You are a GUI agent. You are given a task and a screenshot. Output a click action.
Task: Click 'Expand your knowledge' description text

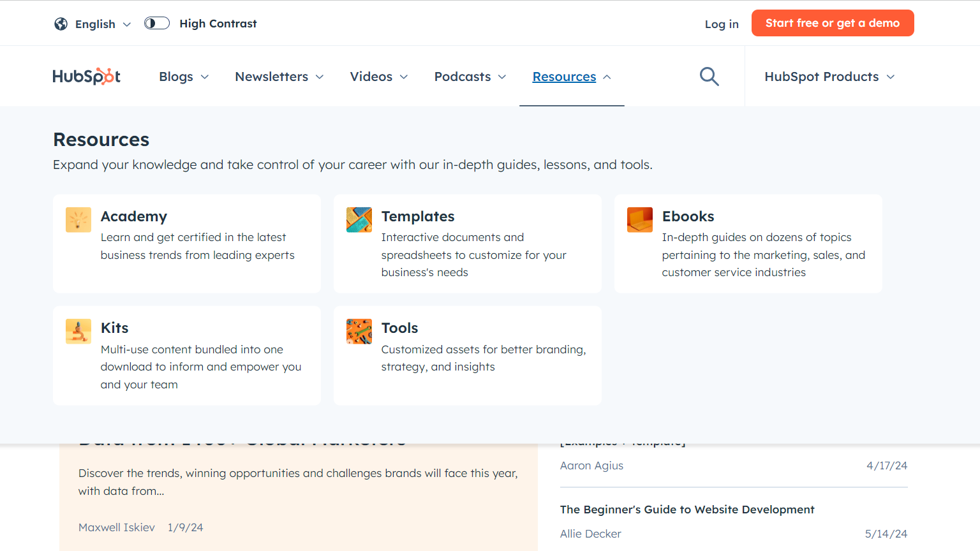coord(353,165)
